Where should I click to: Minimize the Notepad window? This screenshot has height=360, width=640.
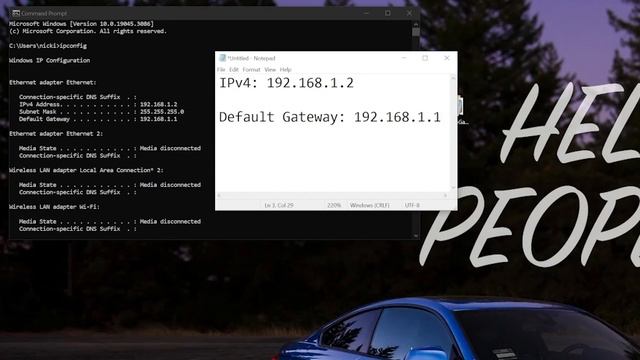[404, 58]
